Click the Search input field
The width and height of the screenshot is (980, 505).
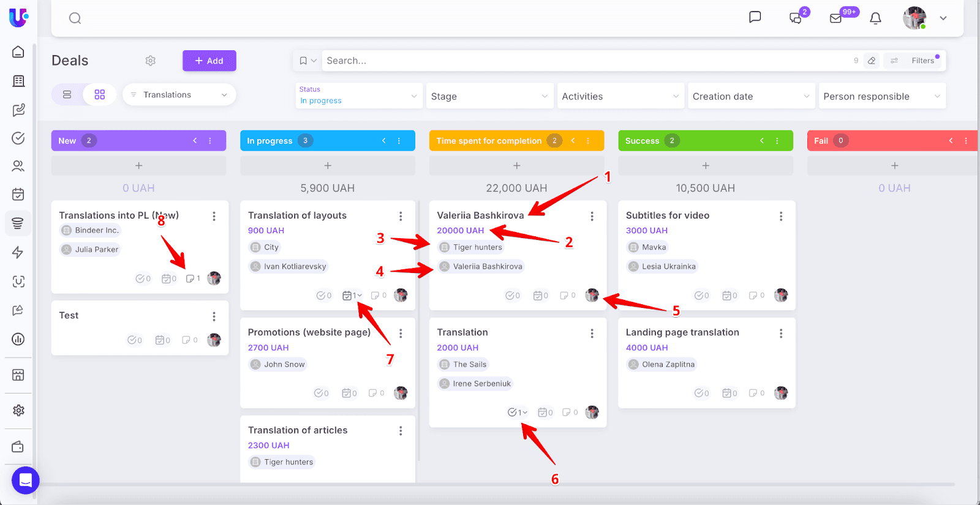pyautogui.click(x=582, y=61)
